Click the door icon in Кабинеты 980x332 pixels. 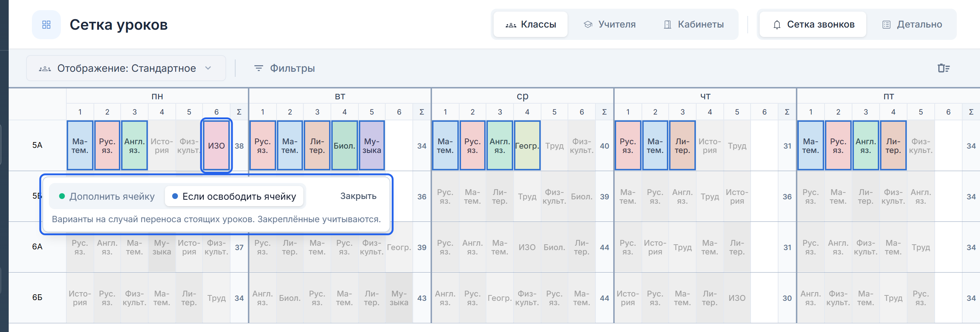click(667, 25)
